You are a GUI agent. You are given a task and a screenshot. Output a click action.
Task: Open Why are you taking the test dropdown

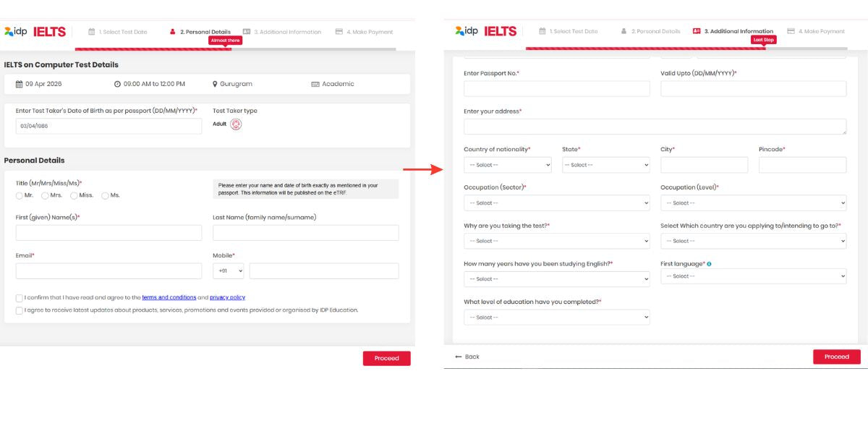click(x=557, y=241)
